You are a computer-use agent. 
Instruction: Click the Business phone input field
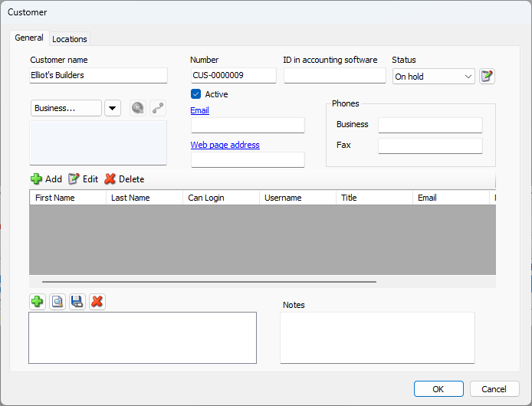click(x=430, y=125)
